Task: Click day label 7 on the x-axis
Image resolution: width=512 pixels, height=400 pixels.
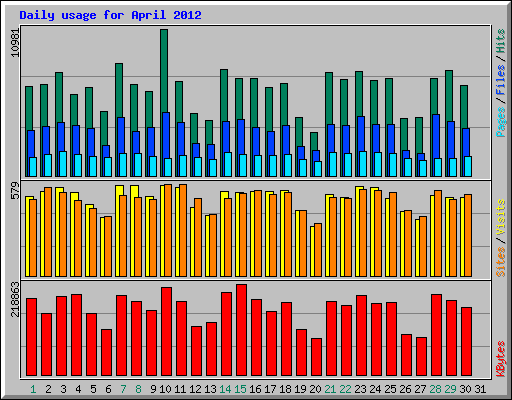Action: 123,389
